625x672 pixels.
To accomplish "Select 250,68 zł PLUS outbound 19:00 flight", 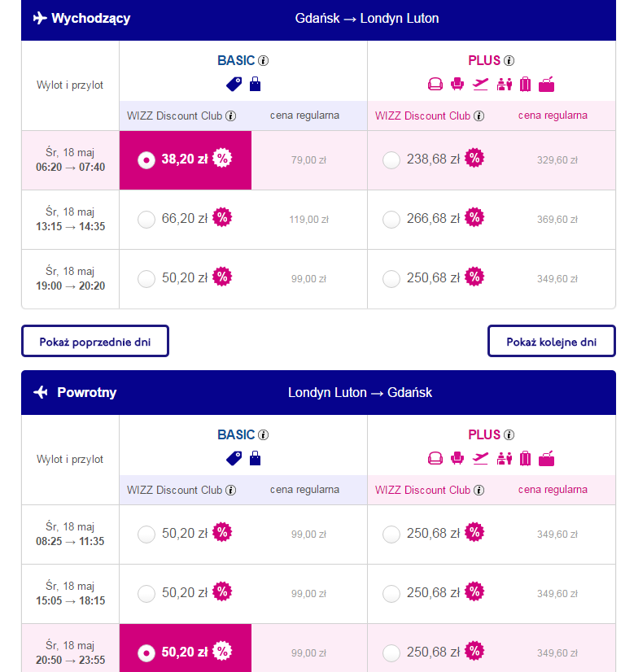I will coord(391,279).
